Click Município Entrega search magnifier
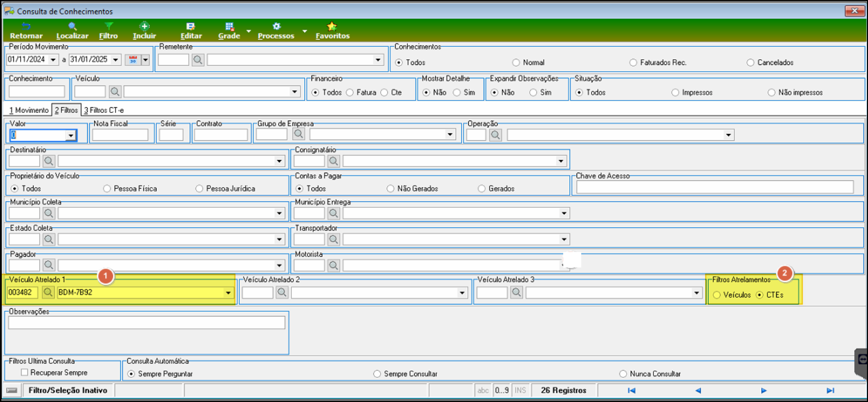This screenshot has width=868, height=402. (x=333, y=213)
